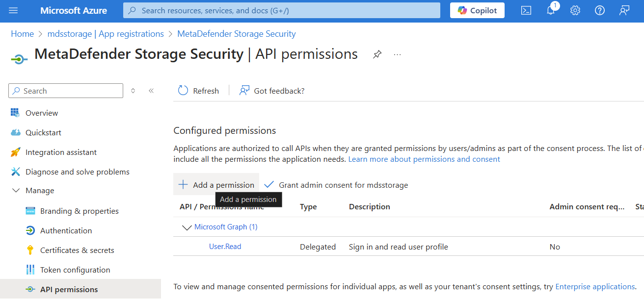Open the User.Read permission link

225,247
